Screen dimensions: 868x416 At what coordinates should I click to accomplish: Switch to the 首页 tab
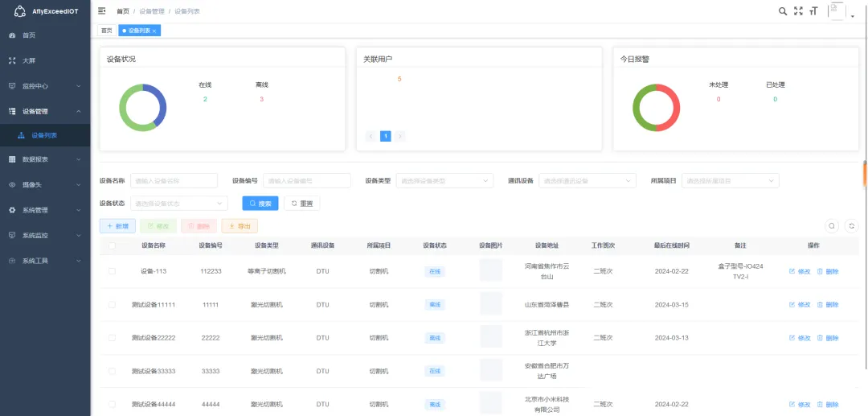[106, 31]
